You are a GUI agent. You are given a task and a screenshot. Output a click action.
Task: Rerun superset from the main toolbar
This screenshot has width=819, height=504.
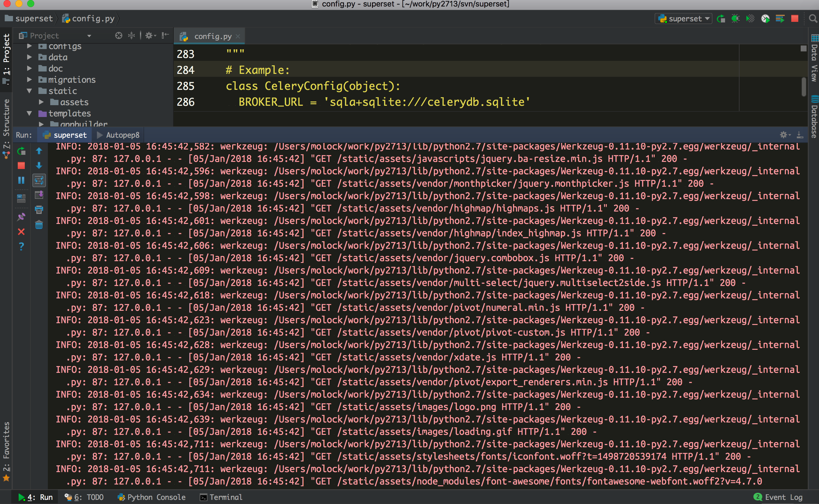(x=721, y=19)
